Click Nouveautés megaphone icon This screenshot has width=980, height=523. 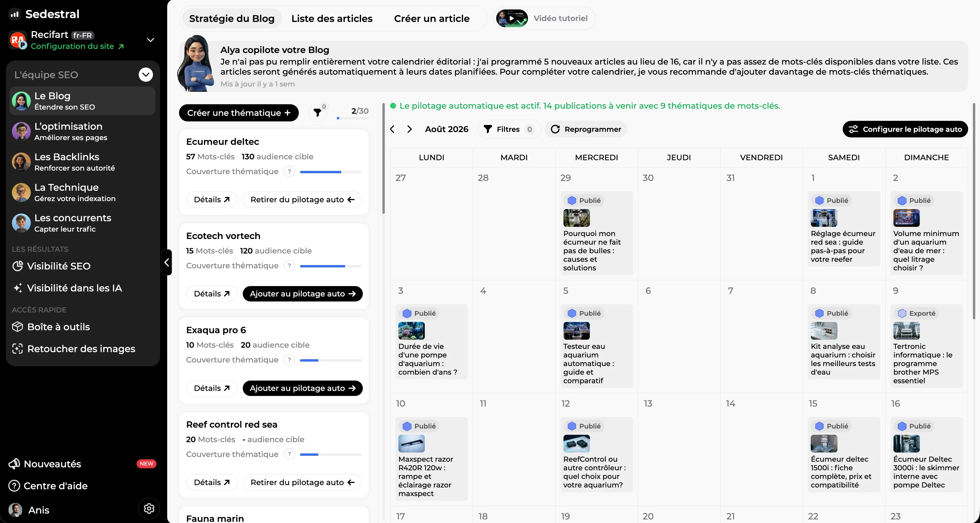point(14,464)
